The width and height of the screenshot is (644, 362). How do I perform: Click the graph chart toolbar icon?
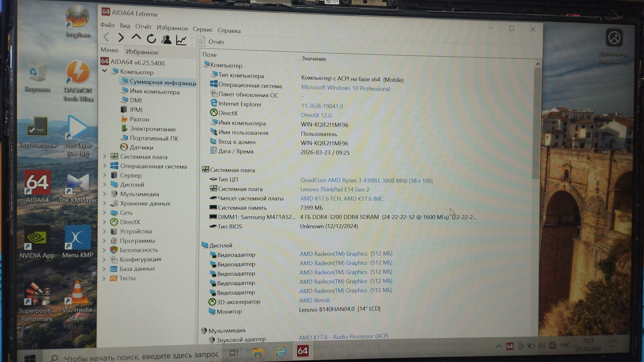click(x=181, y=40)
